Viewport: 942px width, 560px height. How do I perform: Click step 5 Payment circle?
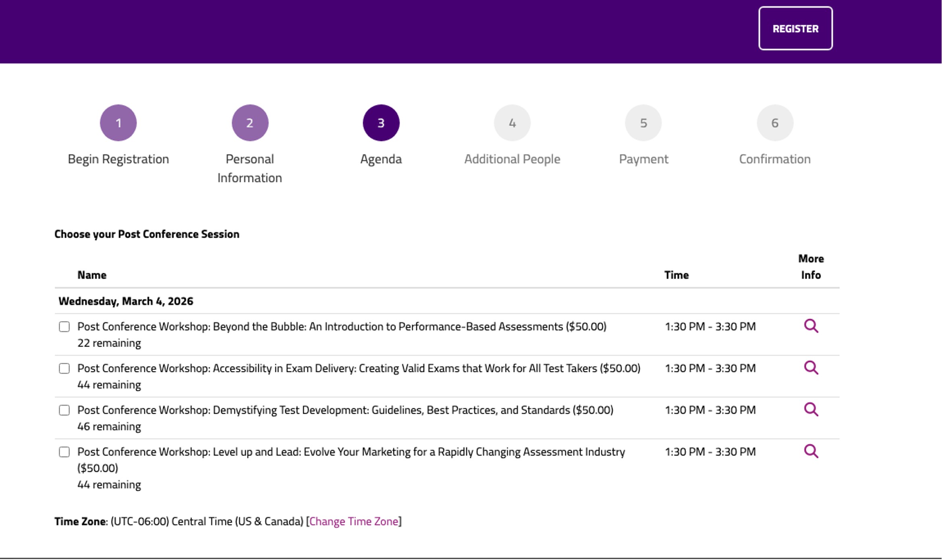point(643,123)
